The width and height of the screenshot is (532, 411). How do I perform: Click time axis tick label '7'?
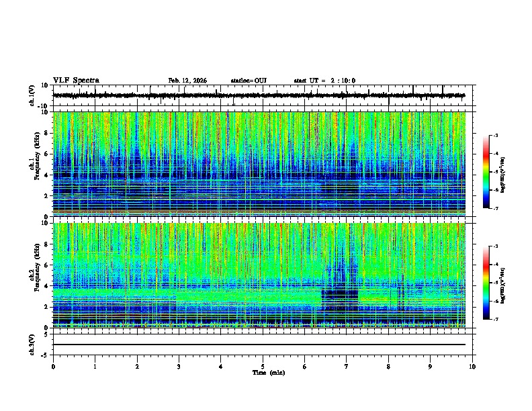(347, 367)
